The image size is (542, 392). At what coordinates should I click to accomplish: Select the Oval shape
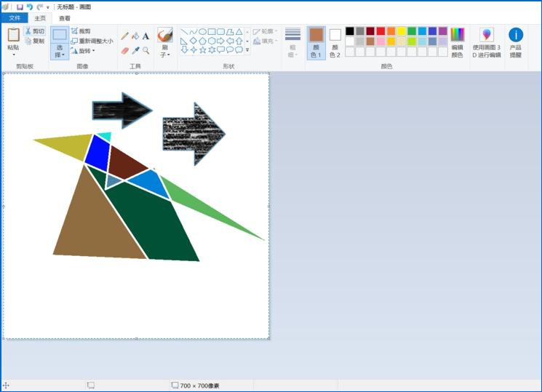tap(202, 32)
